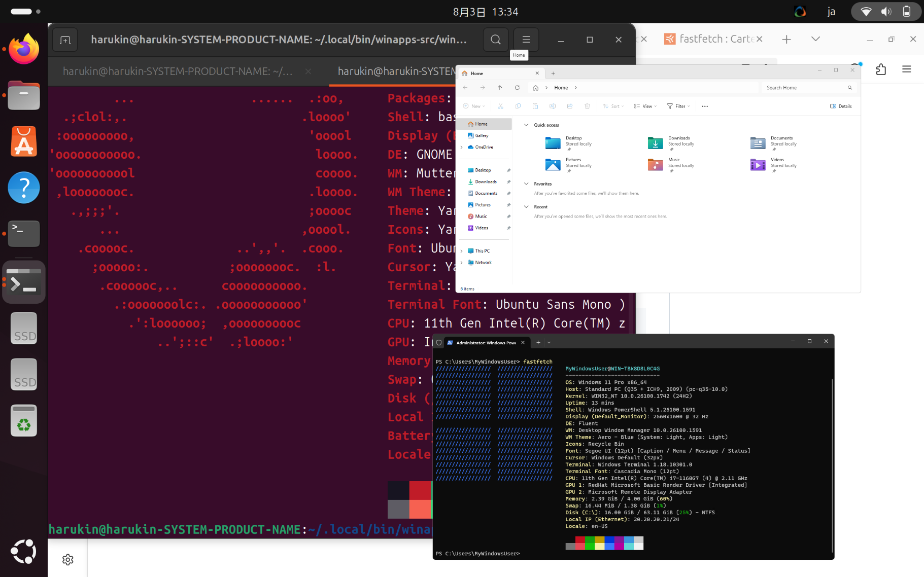Open Files app from the Ubuntu dock
924x577 pixels.
[x=24, y=95]
